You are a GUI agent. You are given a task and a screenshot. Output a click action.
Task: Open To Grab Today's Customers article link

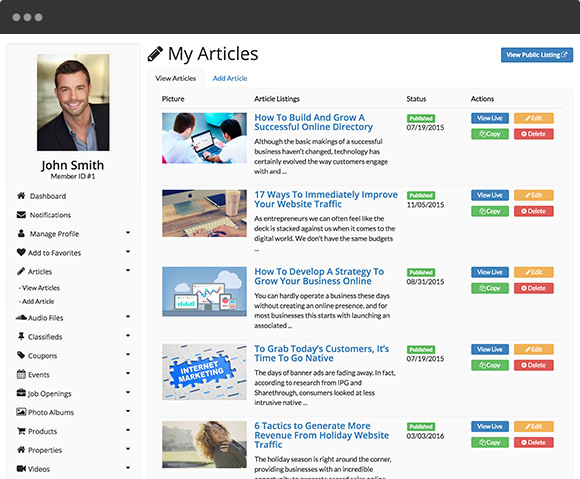point(321,354)
